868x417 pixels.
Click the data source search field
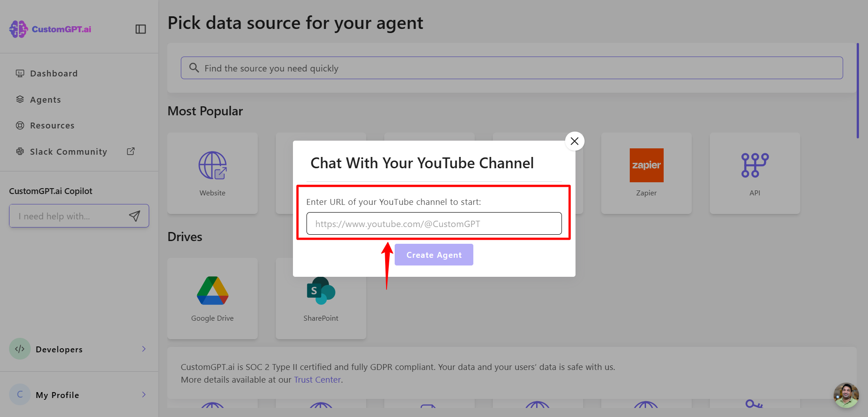(x=512, y=68)
